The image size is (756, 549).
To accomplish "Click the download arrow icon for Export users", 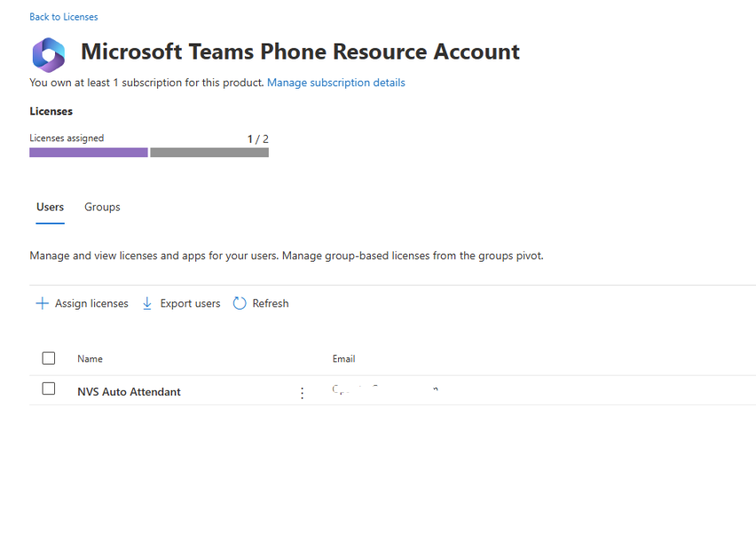I will pos(147,303).
